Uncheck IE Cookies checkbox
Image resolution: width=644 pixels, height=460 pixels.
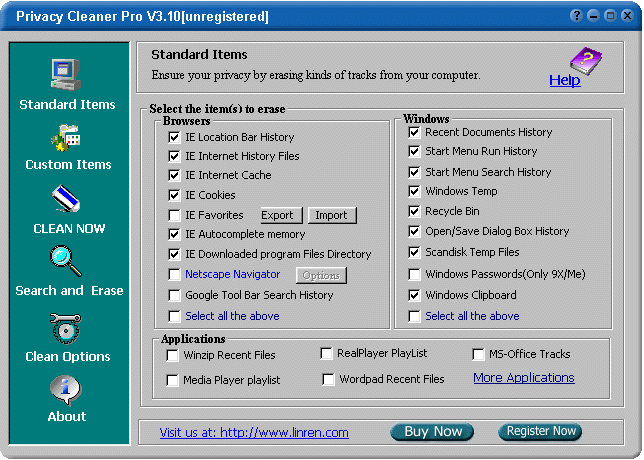pos(174,195)
